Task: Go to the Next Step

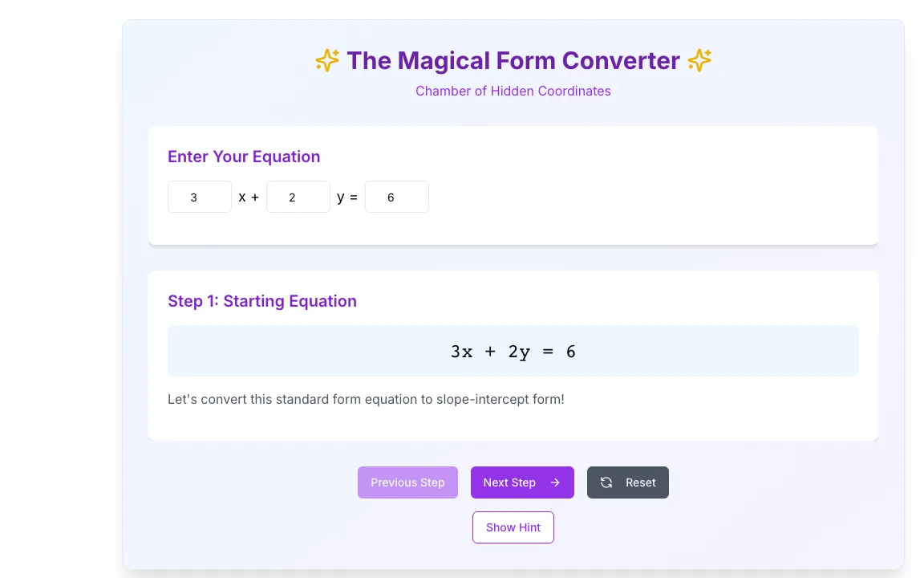Action: pos(522,482)
